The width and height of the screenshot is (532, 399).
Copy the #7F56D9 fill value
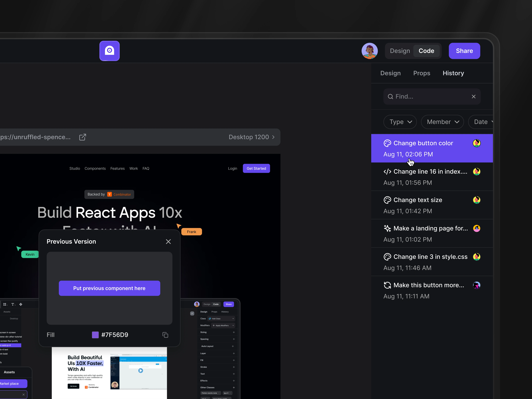[x=165, y=335]
